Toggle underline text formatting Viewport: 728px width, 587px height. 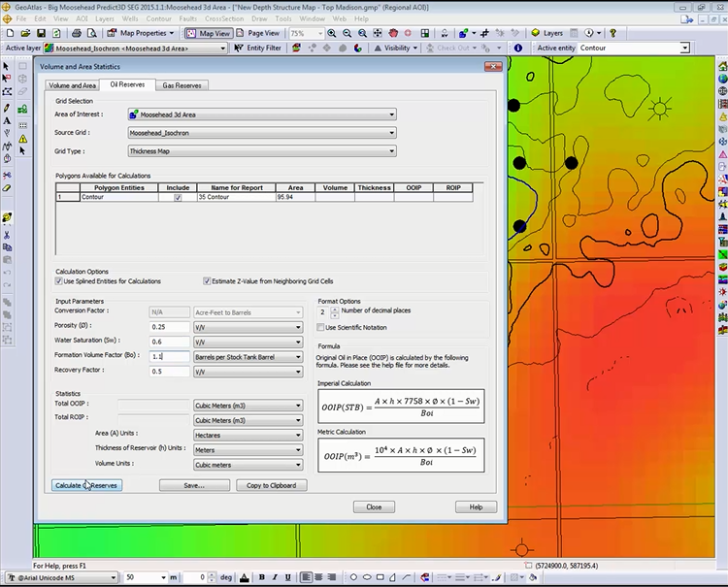(288, 577)
